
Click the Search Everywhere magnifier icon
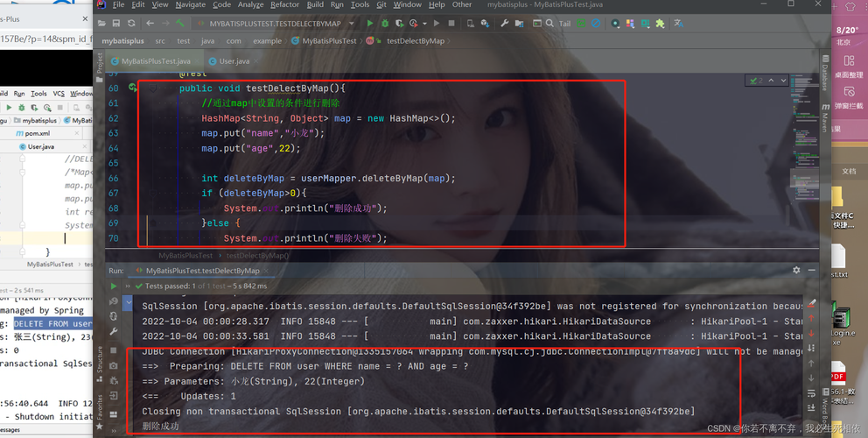point(549,24)
